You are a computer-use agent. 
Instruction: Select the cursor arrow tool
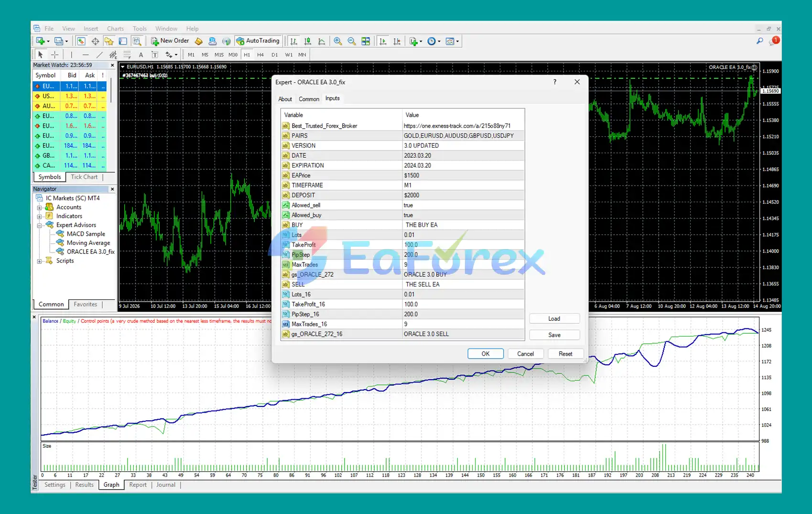(x=41, y=55)
